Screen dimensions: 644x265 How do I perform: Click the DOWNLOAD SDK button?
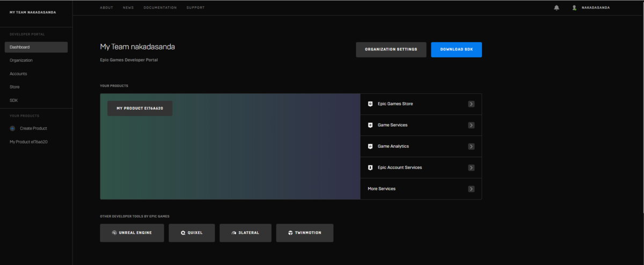[456, 49]
